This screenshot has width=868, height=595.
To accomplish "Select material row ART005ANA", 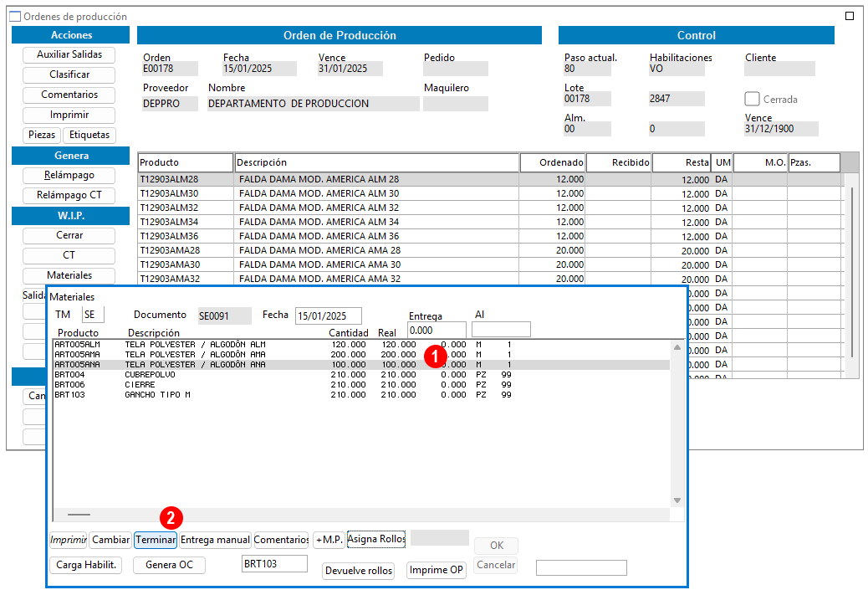I will pyautogui.click(x=361, y=365).
